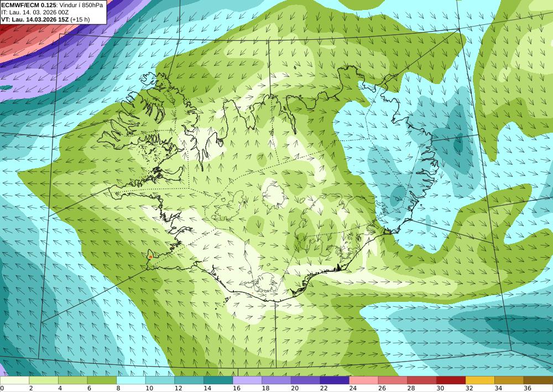Select the 26–28 salmon legend swatch

[393, 380]
